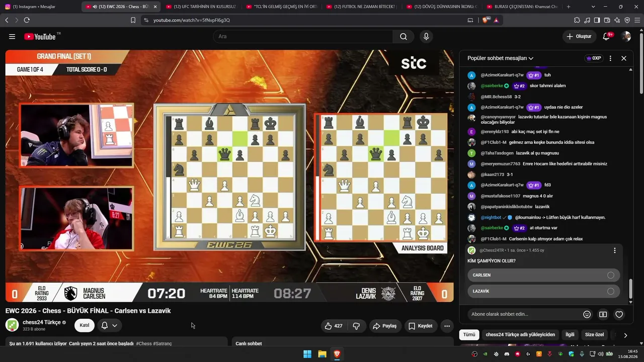Switch to the FUTBOL NE ZAMAN BİTECEK tab

click(x=361, y=7)
